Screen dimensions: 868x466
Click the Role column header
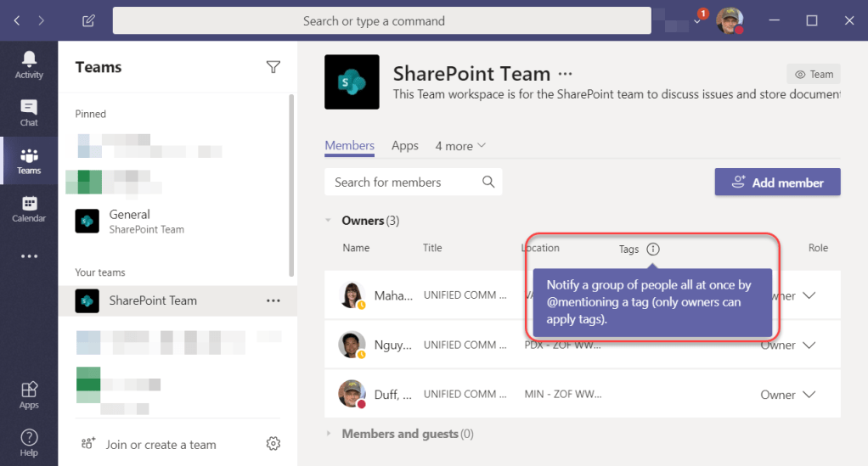tap(818, 248)
